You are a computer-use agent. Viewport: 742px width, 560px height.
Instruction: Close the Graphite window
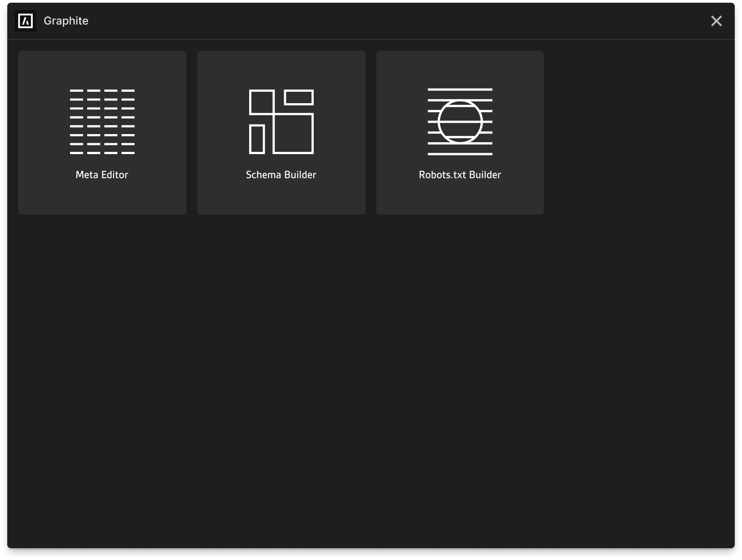[717, 21]
